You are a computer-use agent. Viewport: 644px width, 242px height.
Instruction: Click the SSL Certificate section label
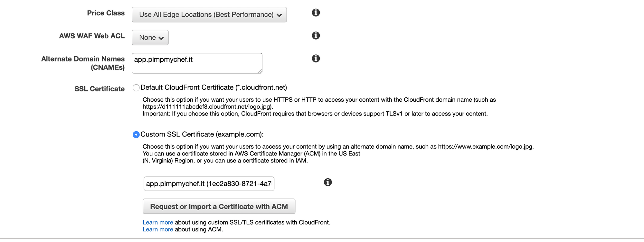click(x=99, y=89)
